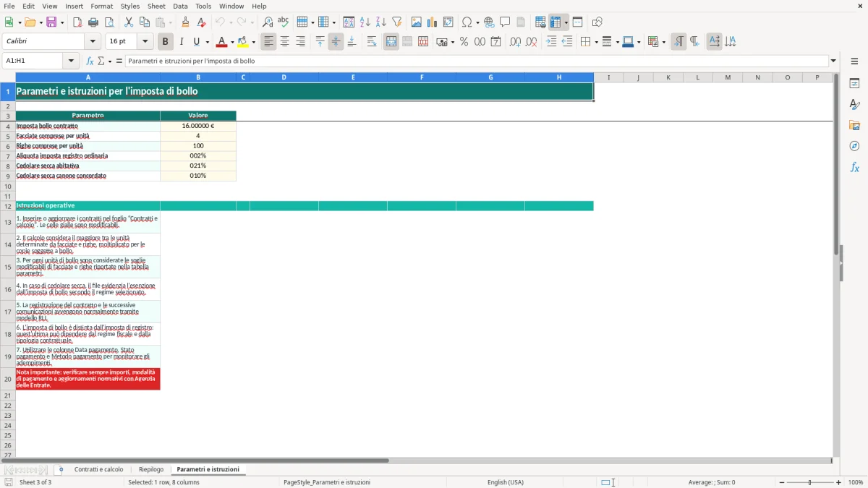The height and width of the screenshot is (488, 868).
Task: Apply the red font color swatch
Action: click(x=222, y=42)
